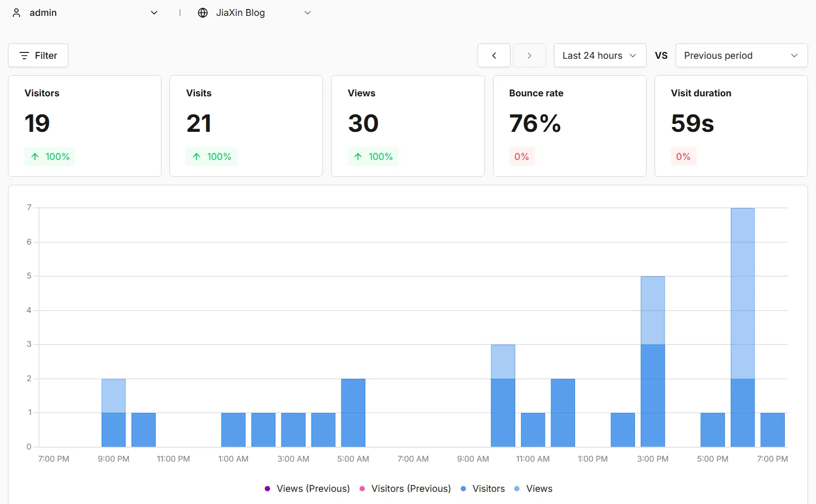Open the Last 24 hours date range dropdown

click(600, 56)
